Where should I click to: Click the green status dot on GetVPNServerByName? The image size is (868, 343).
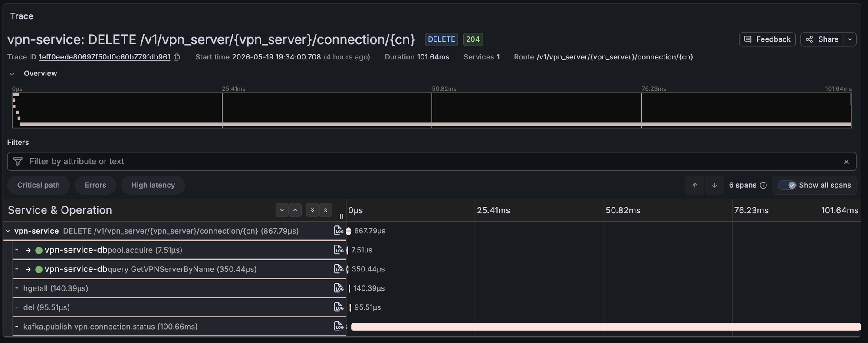pos(39,269)
